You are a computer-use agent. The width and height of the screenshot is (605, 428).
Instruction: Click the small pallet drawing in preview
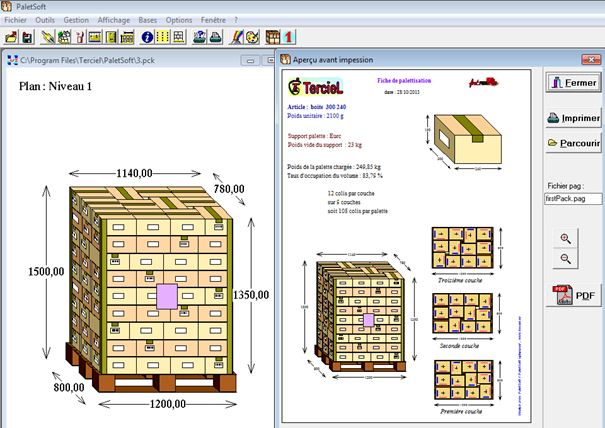(360, 316)
